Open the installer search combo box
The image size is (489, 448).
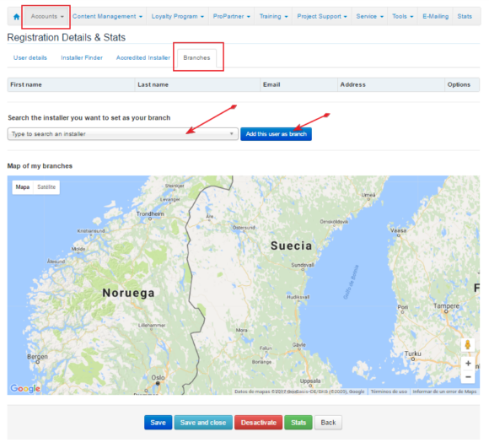(123, 134)
